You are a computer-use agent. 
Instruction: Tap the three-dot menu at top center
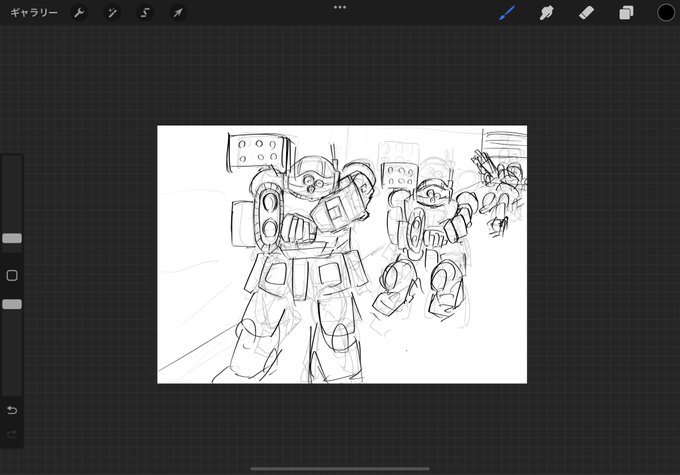(340, 7)
